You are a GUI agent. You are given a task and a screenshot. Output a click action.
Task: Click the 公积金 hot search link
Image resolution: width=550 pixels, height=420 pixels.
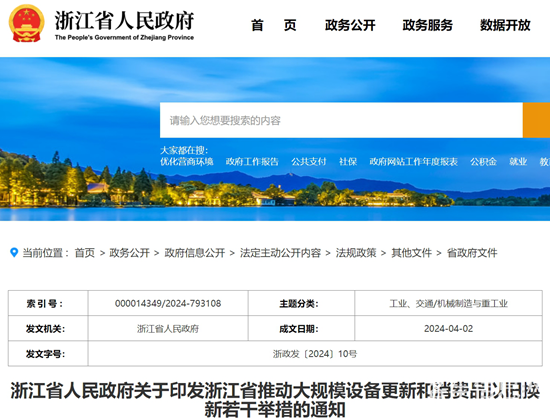(x=483, y=161)
